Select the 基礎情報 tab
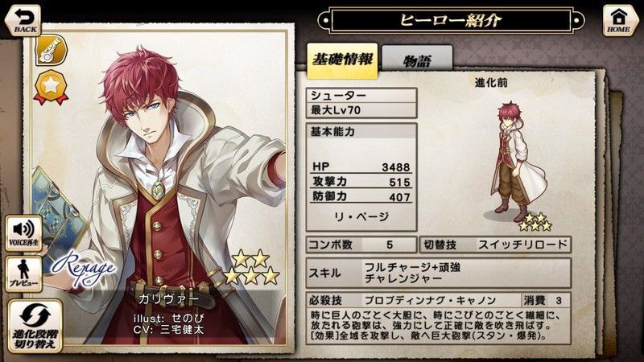The image size is (644, 362). click(x=343, y=60)
